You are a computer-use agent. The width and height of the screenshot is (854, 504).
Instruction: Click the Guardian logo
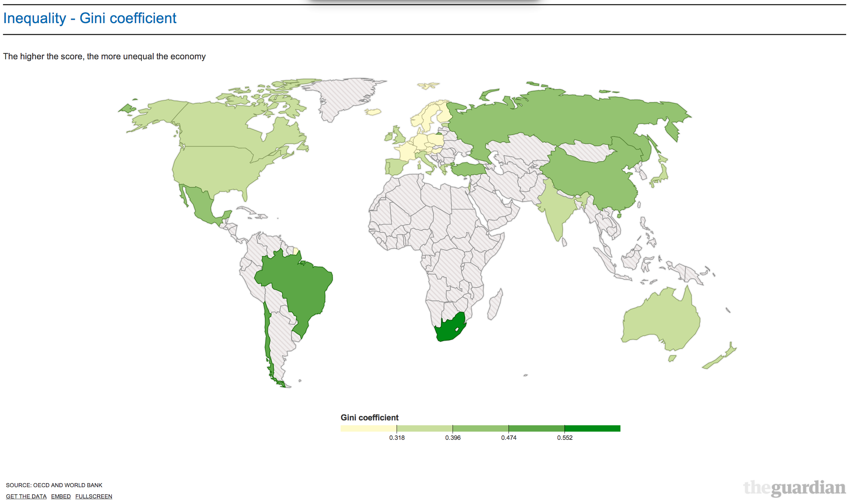click(x=794, y=488)
